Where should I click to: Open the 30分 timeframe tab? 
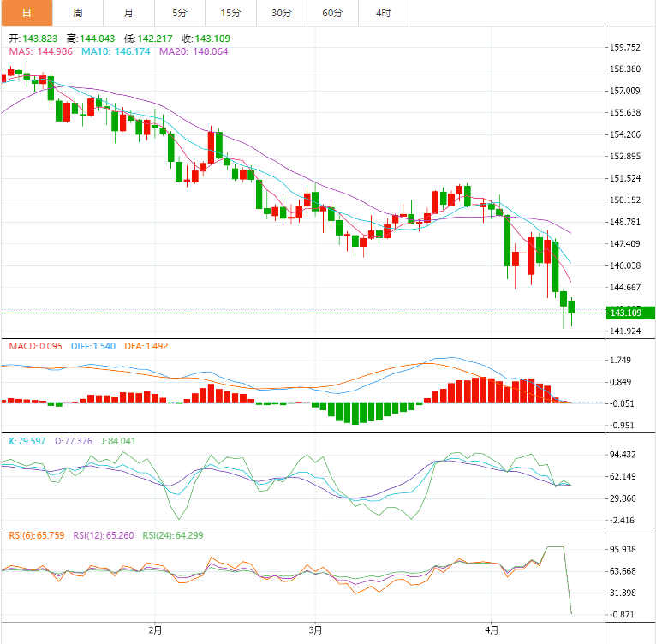pos(282,13)
